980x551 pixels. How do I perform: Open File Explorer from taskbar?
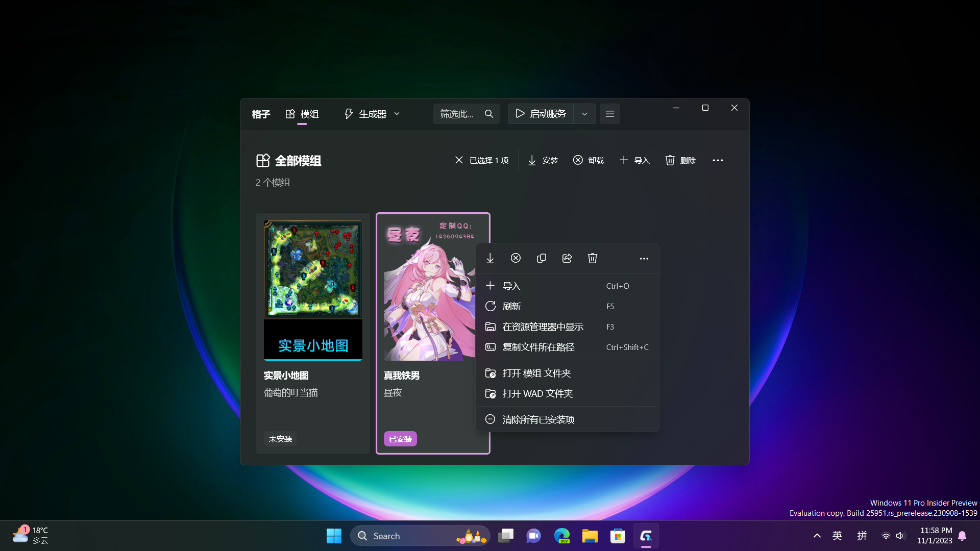590,536
